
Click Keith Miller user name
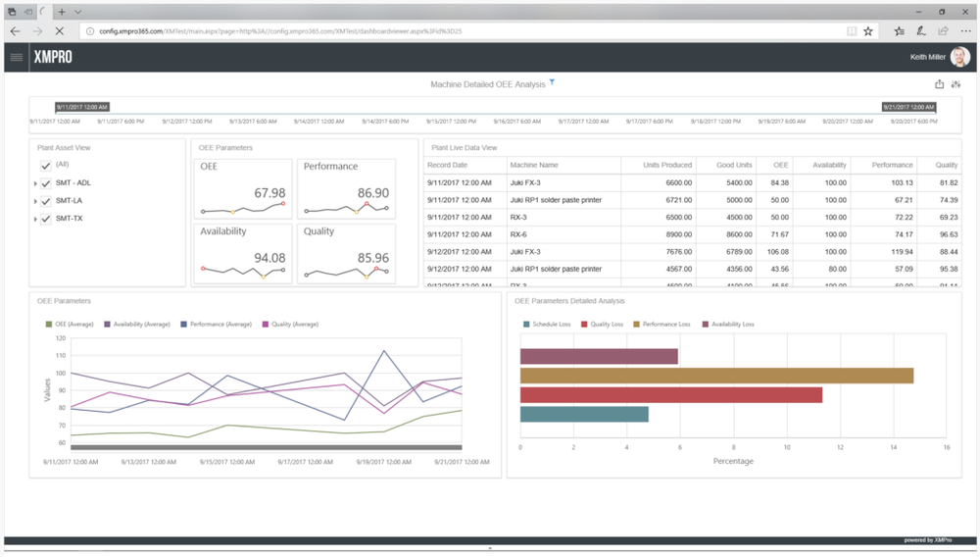927,57
